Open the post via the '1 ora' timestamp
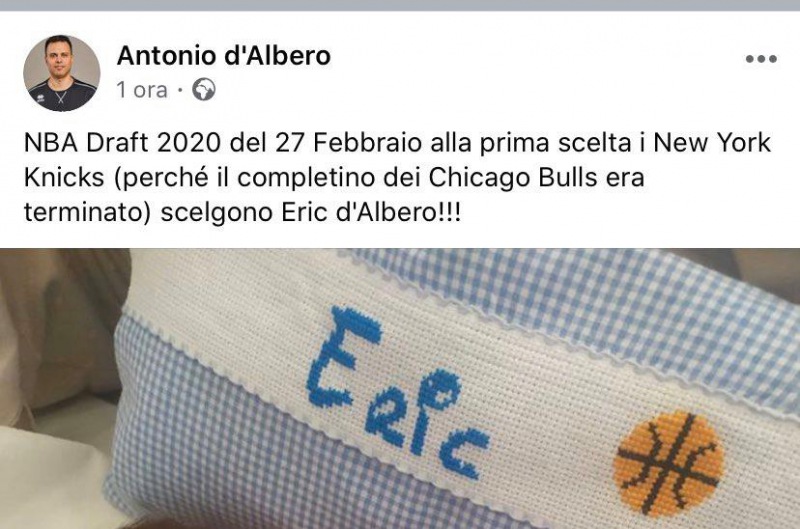Image resolution: width=800 pixels, height=529 pixels. click(x=142, y=90)
